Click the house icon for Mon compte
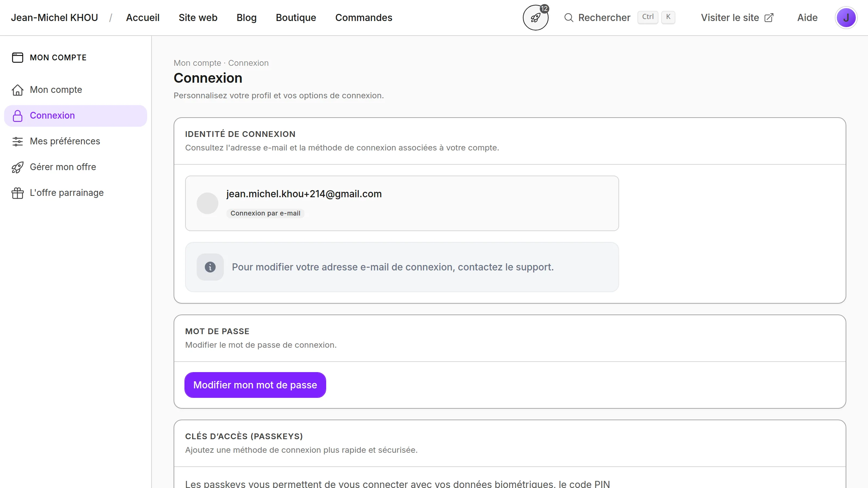 [18, 90]
